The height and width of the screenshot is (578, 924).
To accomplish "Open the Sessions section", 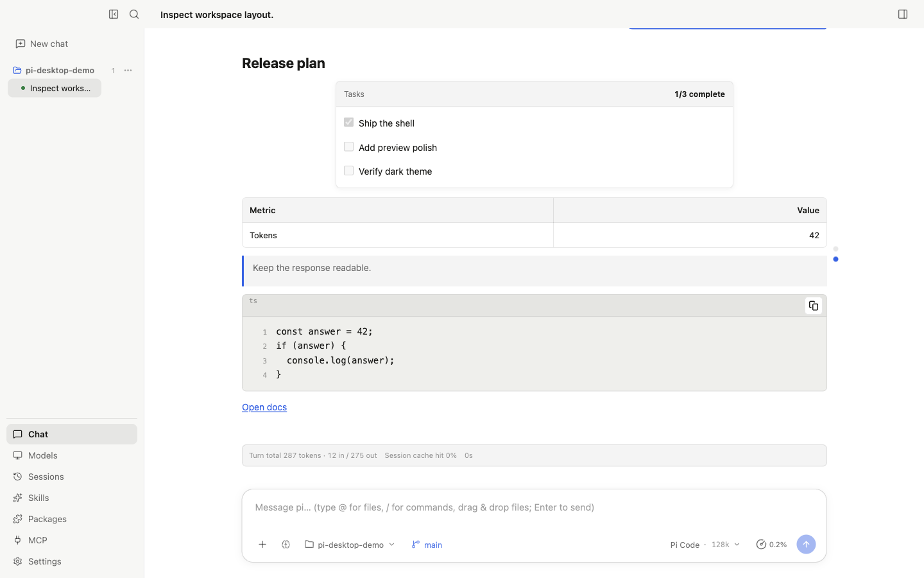I will click(x=72, y=477).
